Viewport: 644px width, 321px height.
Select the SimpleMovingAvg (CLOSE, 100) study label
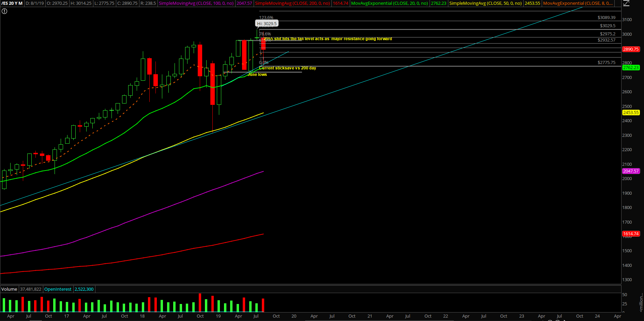(x=196, y=3)
